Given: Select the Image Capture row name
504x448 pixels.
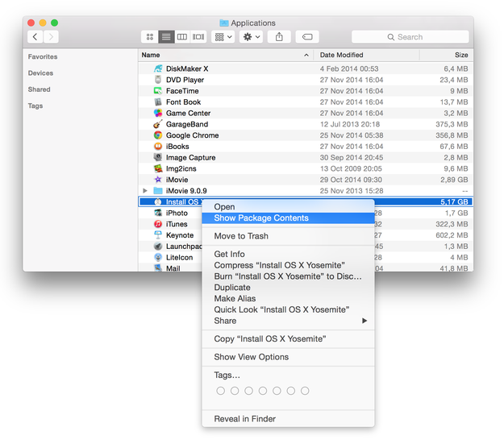Looking at the screenshot, I should coord(190,158).
